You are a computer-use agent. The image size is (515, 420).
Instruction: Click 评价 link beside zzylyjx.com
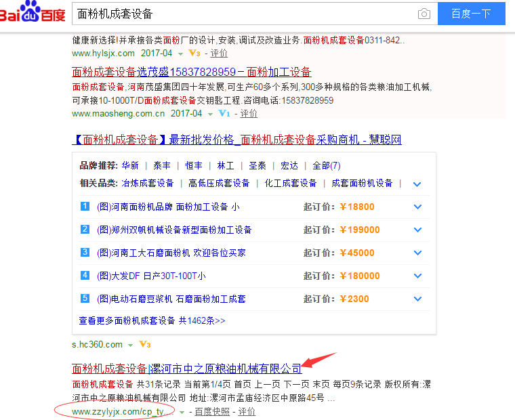(247, 411)
